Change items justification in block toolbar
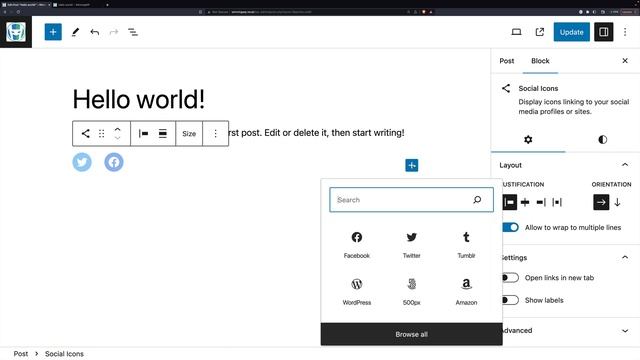The width and height of the screenshot is (640, 360). 143,133
